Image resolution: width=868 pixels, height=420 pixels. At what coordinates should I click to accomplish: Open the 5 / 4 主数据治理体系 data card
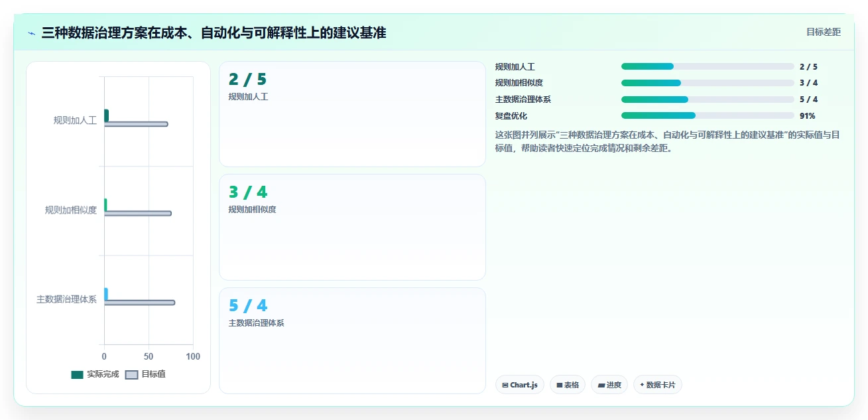pos(352,340)
